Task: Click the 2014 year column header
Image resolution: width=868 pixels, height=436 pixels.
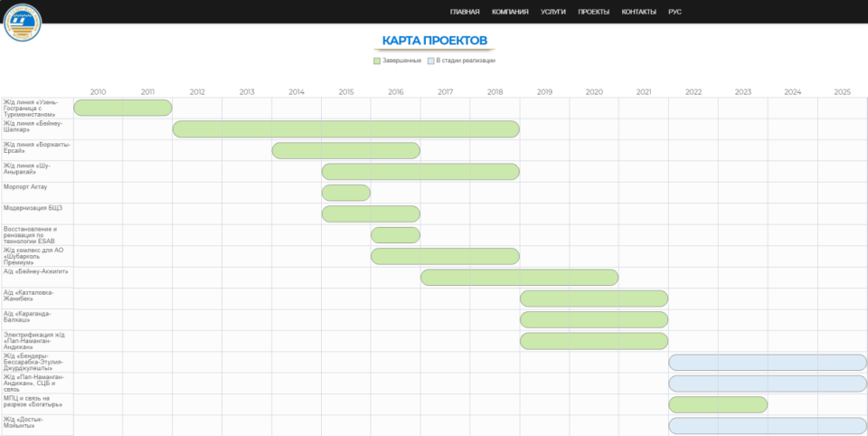Action: (x=297, y=92)
